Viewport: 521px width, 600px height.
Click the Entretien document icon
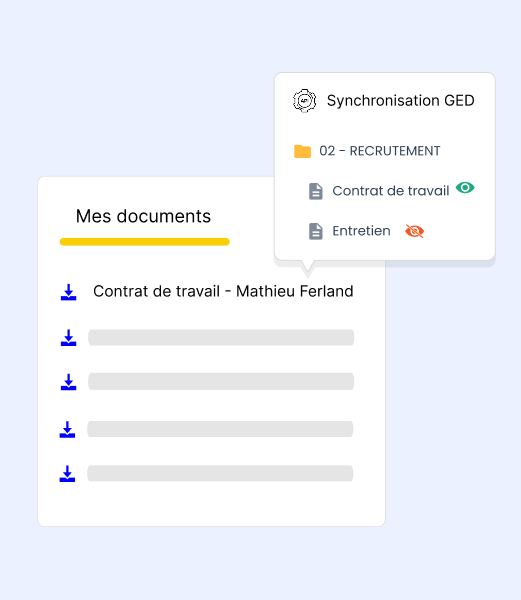[316, 231]
